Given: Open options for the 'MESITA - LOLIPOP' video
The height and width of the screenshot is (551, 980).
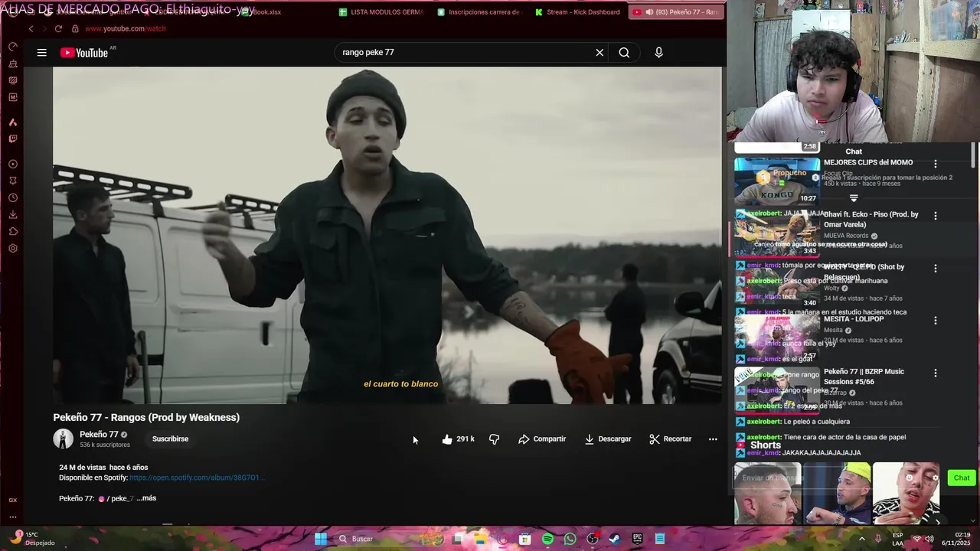Looking at the screenshot, I should pos(935,321).
